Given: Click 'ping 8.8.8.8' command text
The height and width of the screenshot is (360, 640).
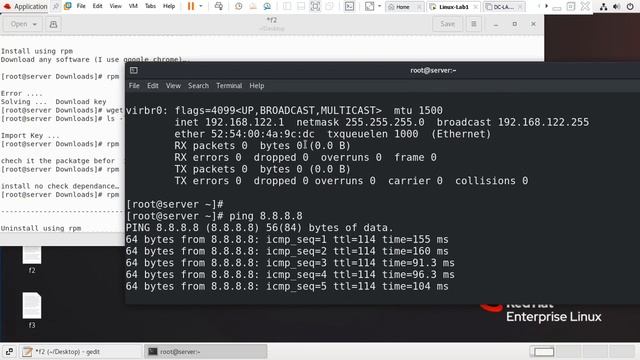Looking at the screenshot, I should click(266, 216).
